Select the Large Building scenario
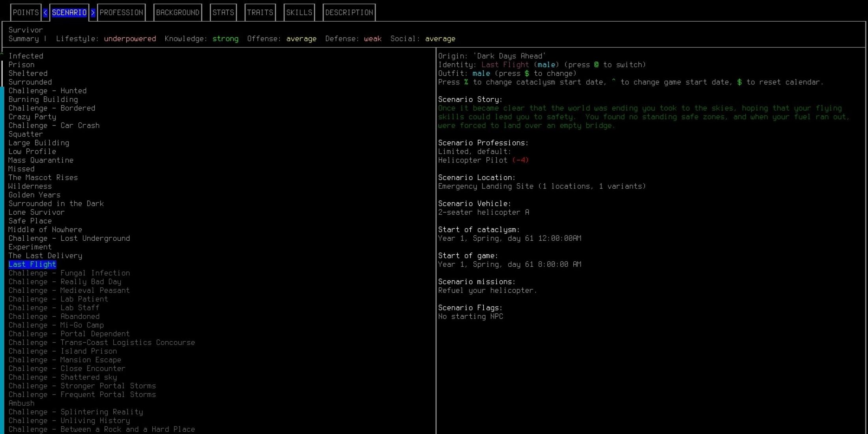The width and height of the screenshot is (868, 434). [x=39, y=143]
